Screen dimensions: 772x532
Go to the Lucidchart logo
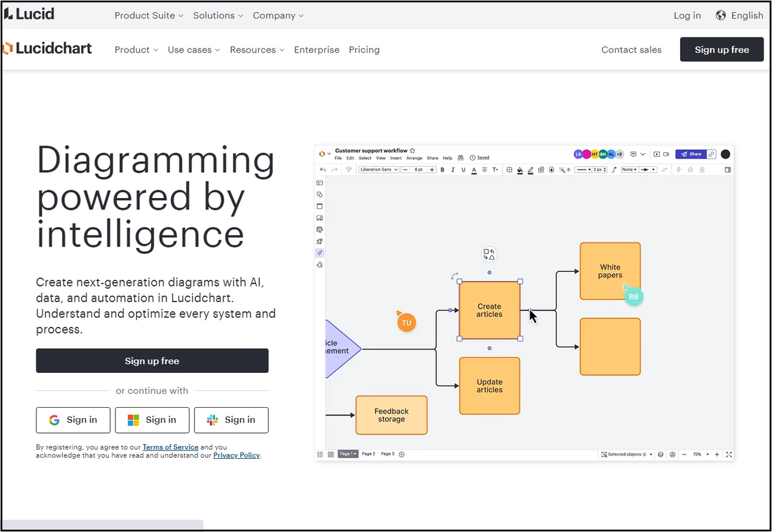click(47, 49)
